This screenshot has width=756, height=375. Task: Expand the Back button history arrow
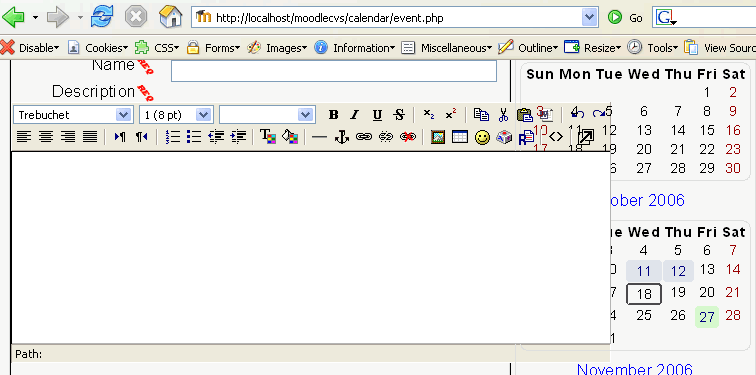pos(35,18)
